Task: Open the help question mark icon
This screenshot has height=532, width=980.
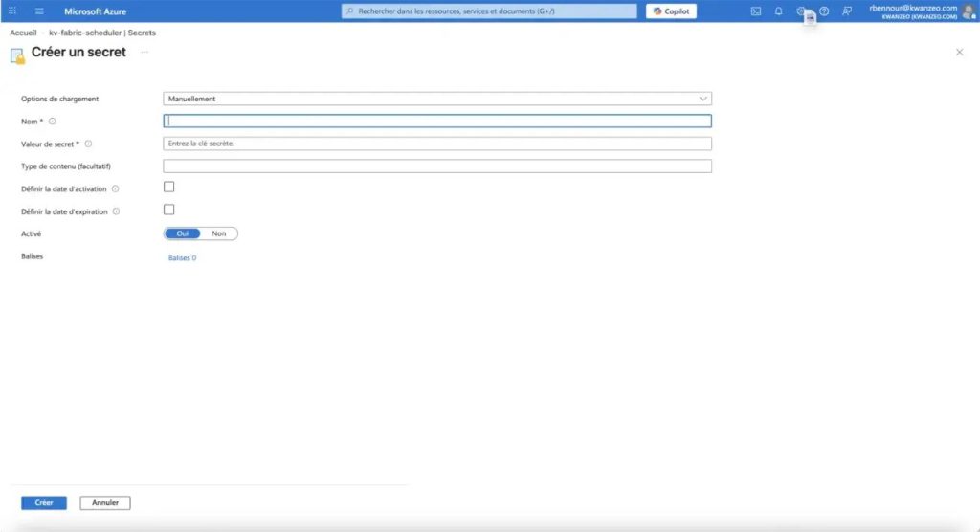Action: tap(824, 11)
